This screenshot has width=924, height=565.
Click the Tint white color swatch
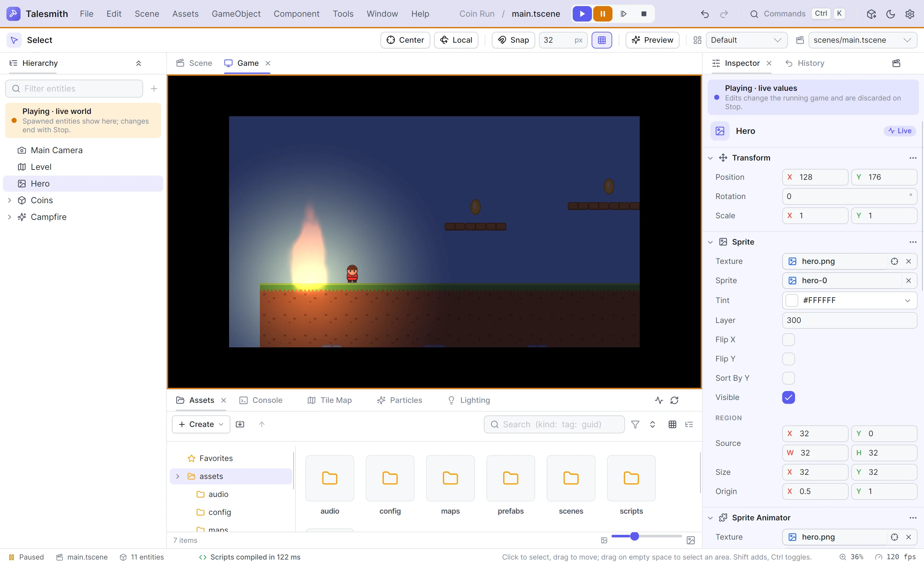(791, 300)
